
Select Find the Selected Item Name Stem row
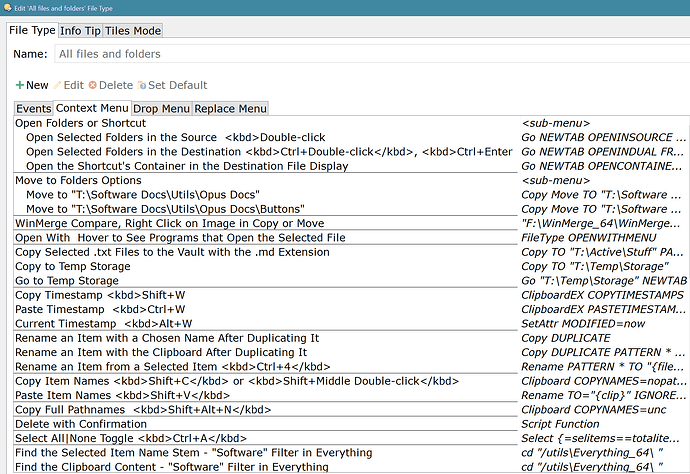(x=352, y=453)
